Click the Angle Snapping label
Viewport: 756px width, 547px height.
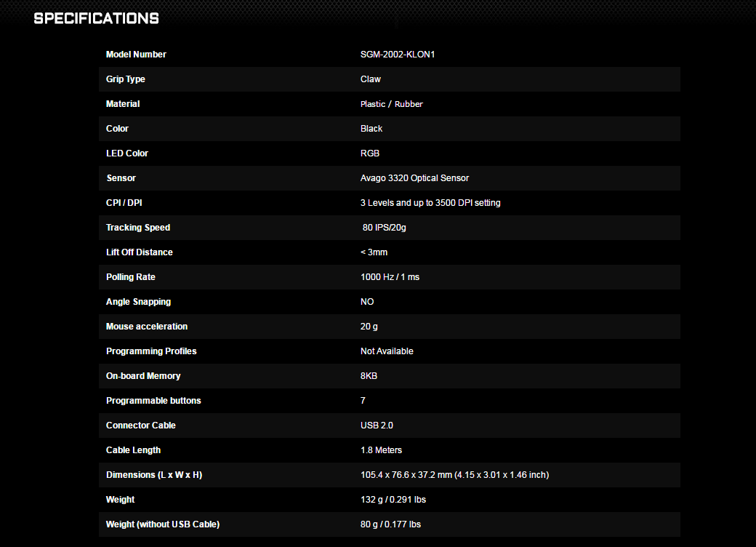[x=138, y=302]
